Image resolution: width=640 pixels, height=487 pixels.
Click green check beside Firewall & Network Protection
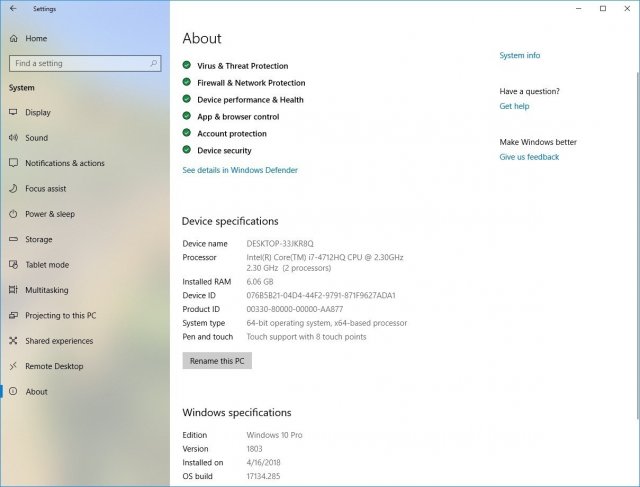pyautogui.click(x=187, y=82)
